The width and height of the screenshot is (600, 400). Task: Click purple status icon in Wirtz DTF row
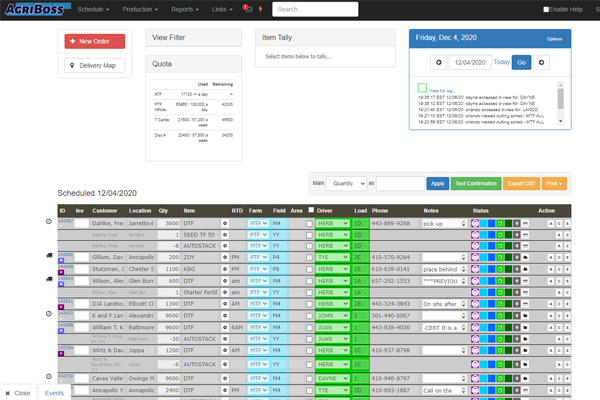pos(475,350)
